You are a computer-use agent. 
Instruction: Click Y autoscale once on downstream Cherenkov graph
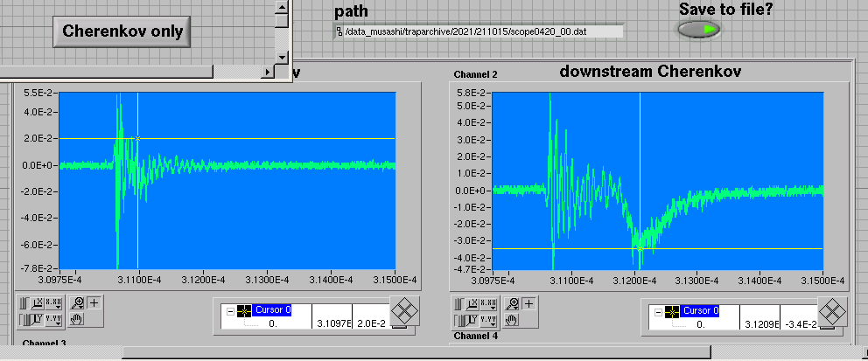pos(472,320)
